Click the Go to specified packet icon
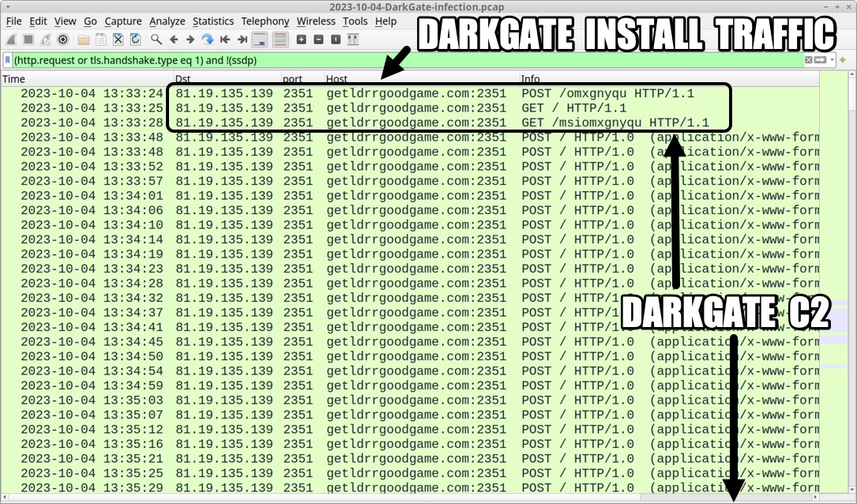Screen dimensions: 857x504 207,39
